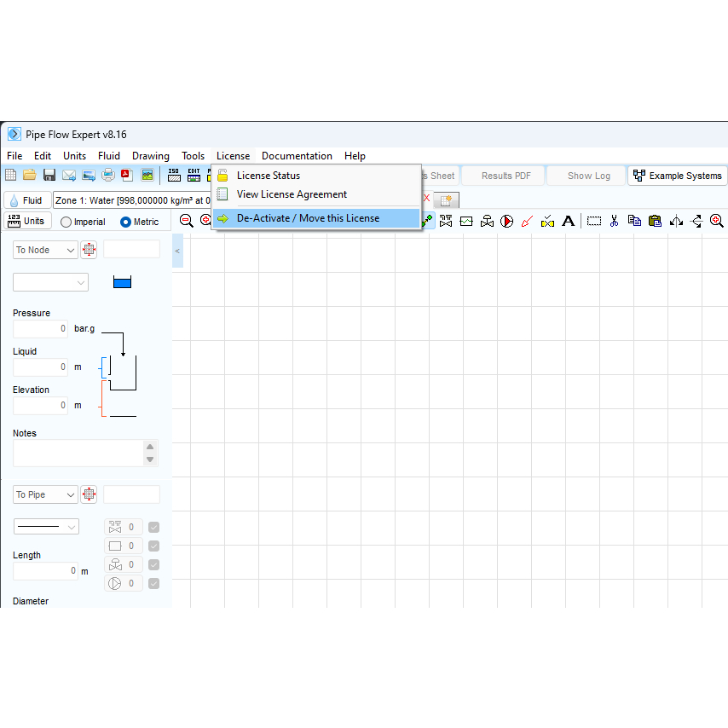Click the Units button
The image size is (728, 728).
[27, 221]
